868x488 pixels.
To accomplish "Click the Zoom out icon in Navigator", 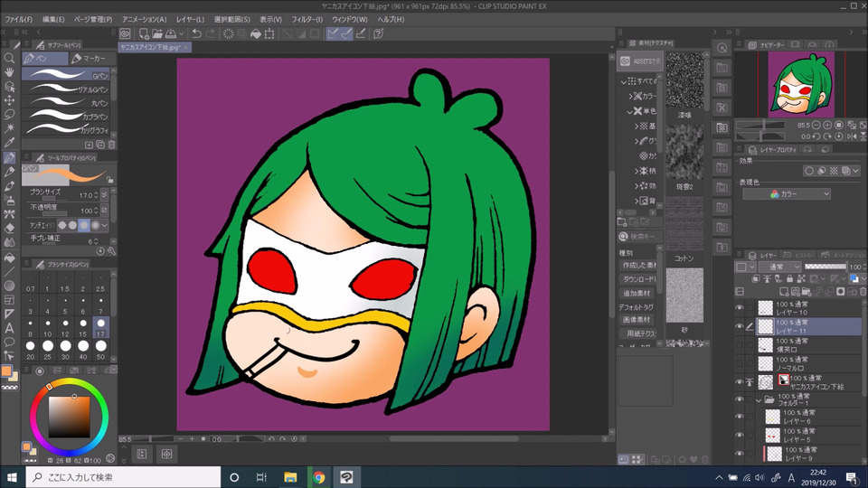I will click(x=816, y=126).
